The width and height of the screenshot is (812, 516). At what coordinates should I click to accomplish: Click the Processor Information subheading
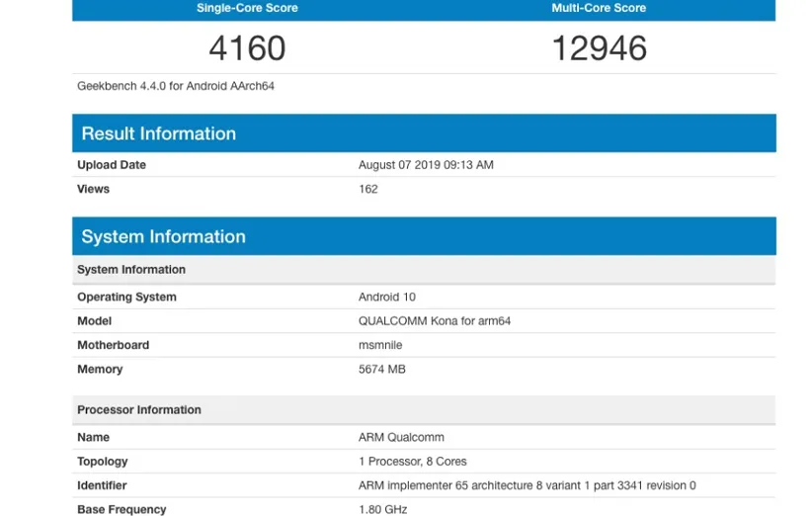139,409
